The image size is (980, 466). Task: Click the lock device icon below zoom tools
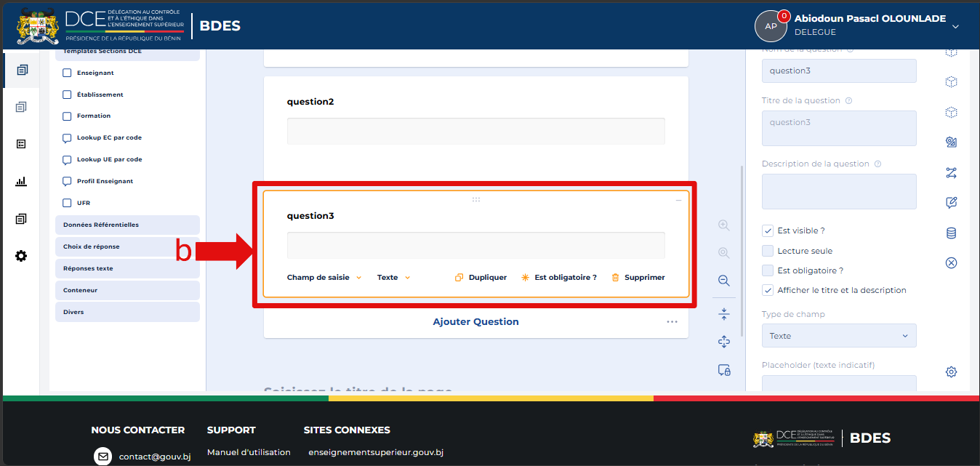click(723, 370)
